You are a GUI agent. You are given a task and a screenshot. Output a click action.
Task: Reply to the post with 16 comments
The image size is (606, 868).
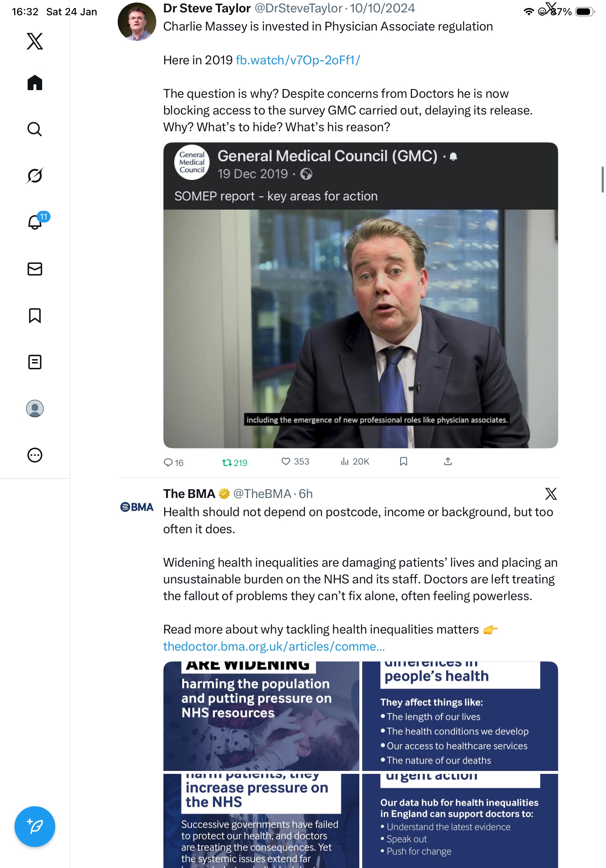coord(173,462)
